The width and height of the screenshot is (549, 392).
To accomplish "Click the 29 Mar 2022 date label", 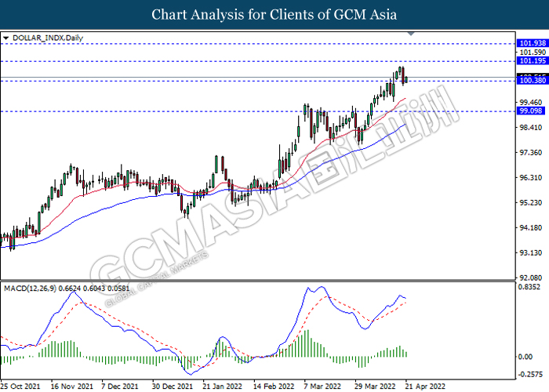I will 376,386.
